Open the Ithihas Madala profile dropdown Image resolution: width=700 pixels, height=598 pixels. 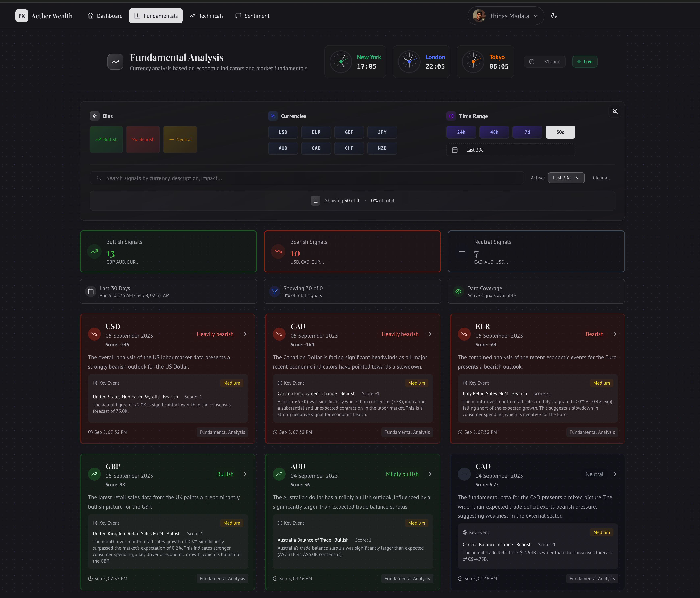pyautogui.click(x=505, y=16)
